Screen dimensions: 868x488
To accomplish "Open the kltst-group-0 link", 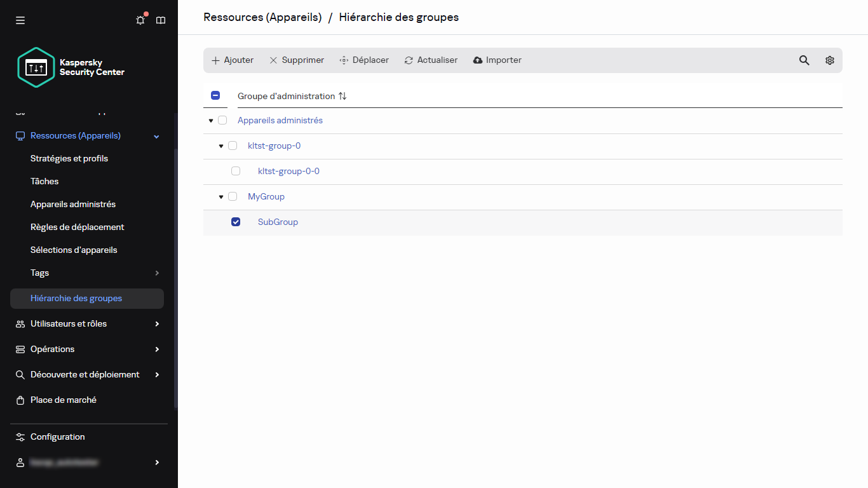I will 274,146.
